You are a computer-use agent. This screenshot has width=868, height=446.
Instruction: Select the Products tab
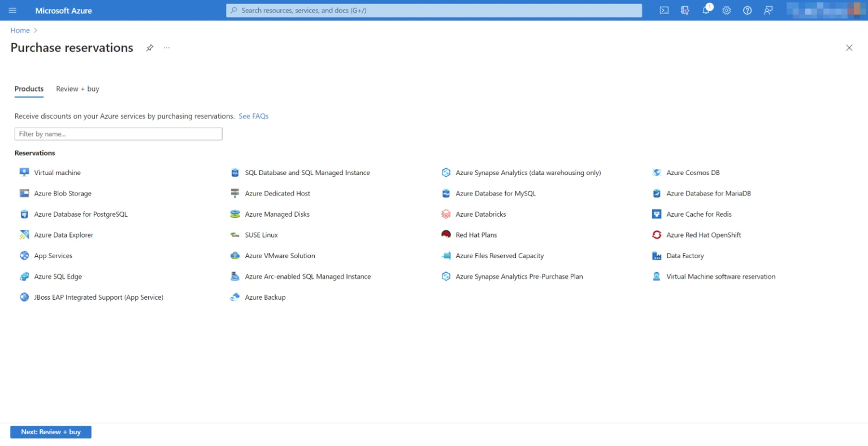(29, 89)
